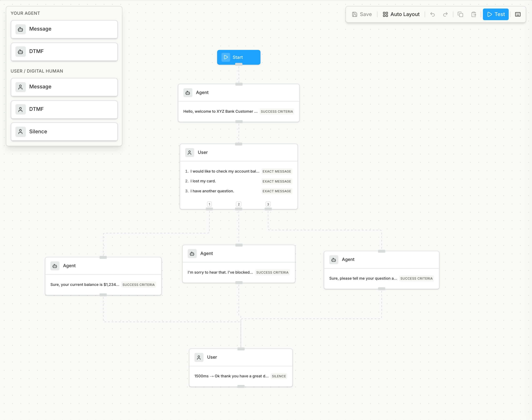Click the Start node play icon
The width and height of the screenshot is (532, 420).
coord(226,57)
